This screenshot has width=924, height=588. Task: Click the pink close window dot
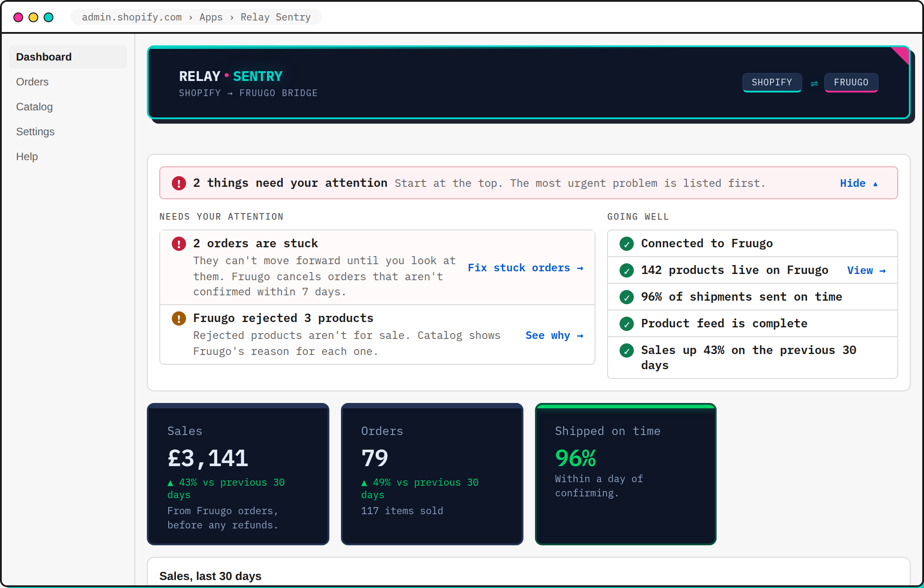(x=18, y=17)
